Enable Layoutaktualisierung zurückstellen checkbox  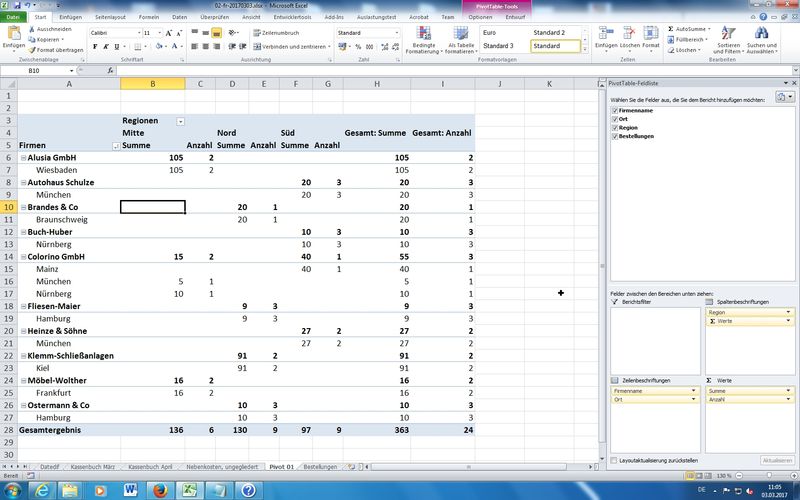tap(613, 460)
